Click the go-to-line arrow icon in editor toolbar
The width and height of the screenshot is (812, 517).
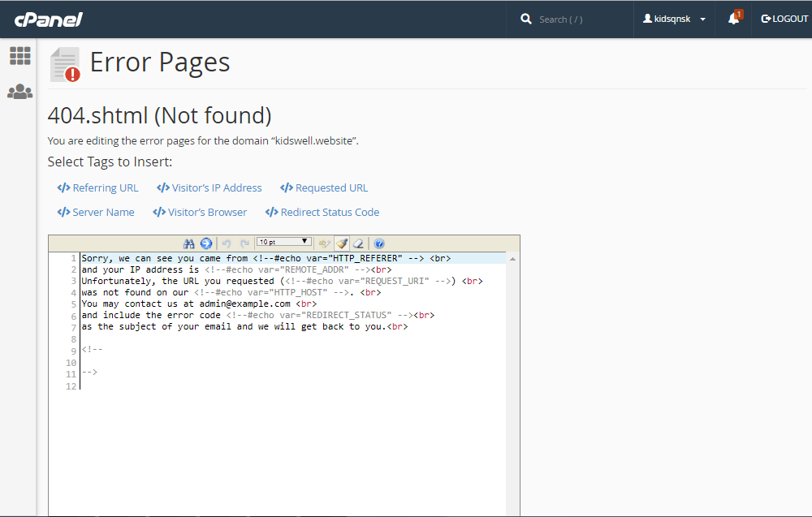[207, 243]
